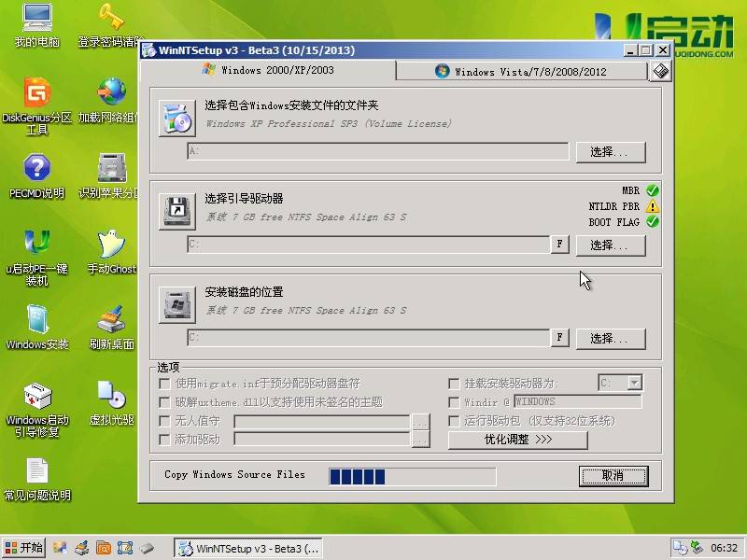Click the NTLDR PBR warning icon
This screenshot has width=747, height=560.
[654, 207]
